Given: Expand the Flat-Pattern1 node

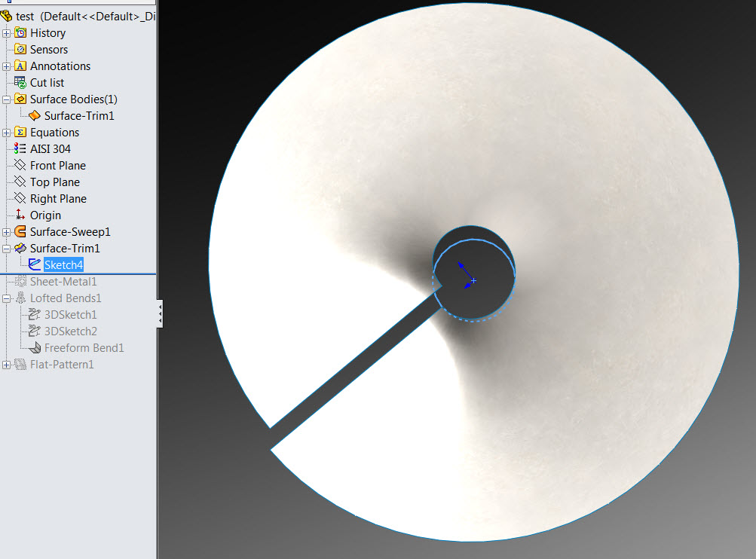Looking at the screenshot, I should point(6,365).
